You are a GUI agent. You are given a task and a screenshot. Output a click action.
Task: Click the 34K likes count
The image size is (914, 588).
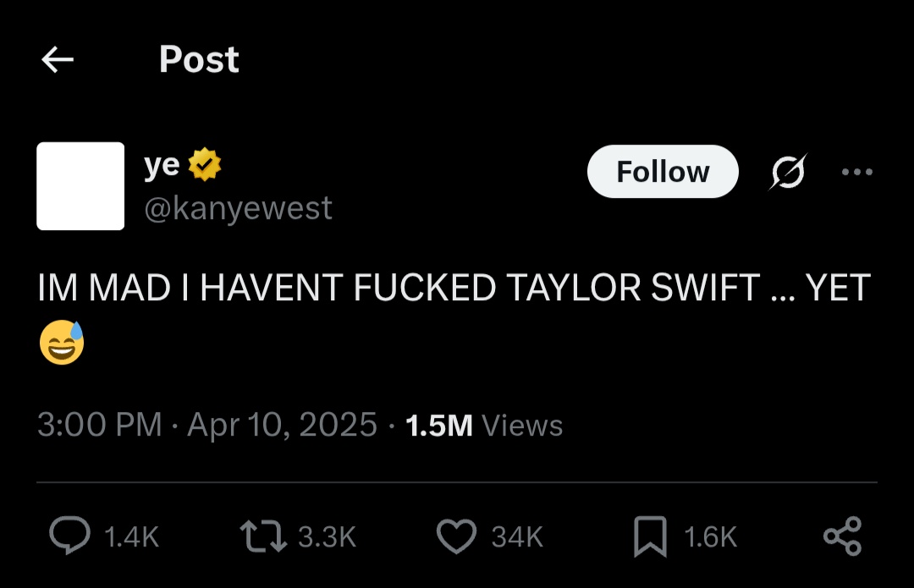coord(517,536)
